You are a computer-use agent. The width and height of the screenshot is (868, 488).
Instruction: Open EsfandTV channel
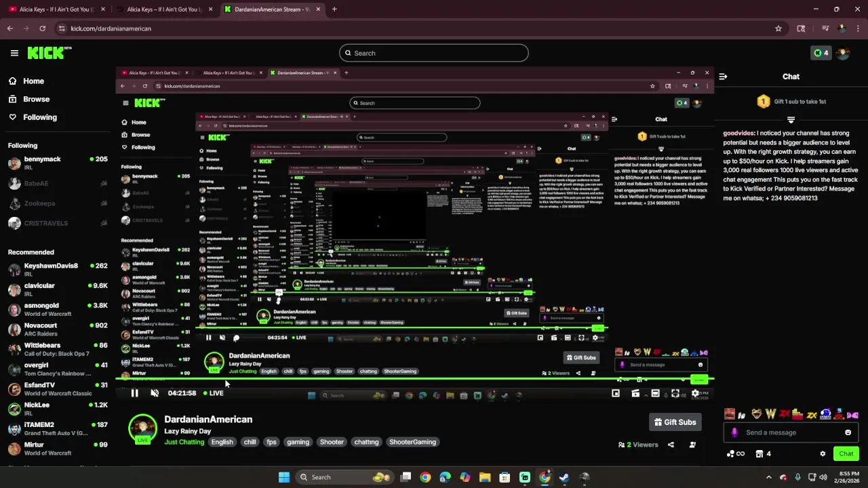click(58, 389)
